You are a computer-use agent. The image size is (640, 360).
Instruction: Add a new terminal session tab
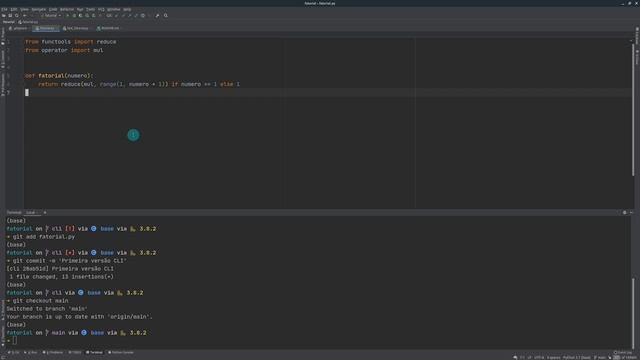[45, 212]
